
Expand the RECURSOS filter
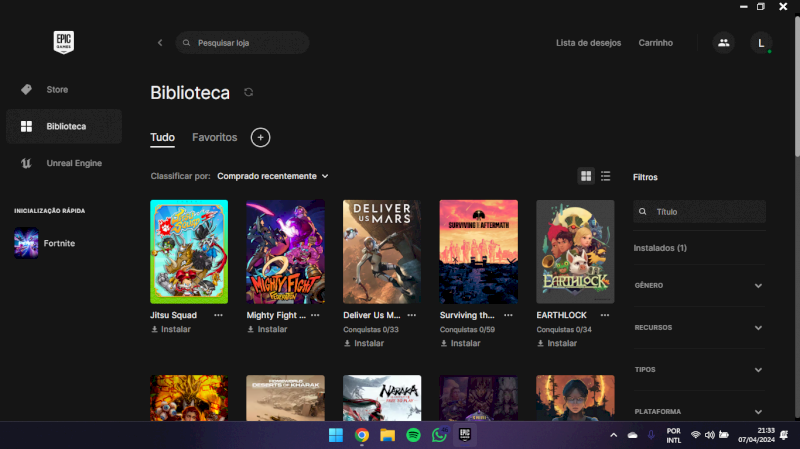(699, 328)
